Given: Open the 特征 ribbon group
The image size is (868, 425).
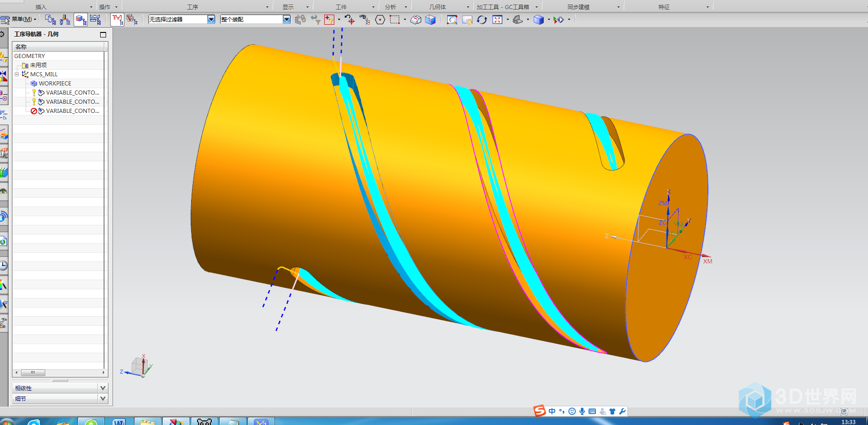Looking at the screenshot, I should (x=664, y=7).
